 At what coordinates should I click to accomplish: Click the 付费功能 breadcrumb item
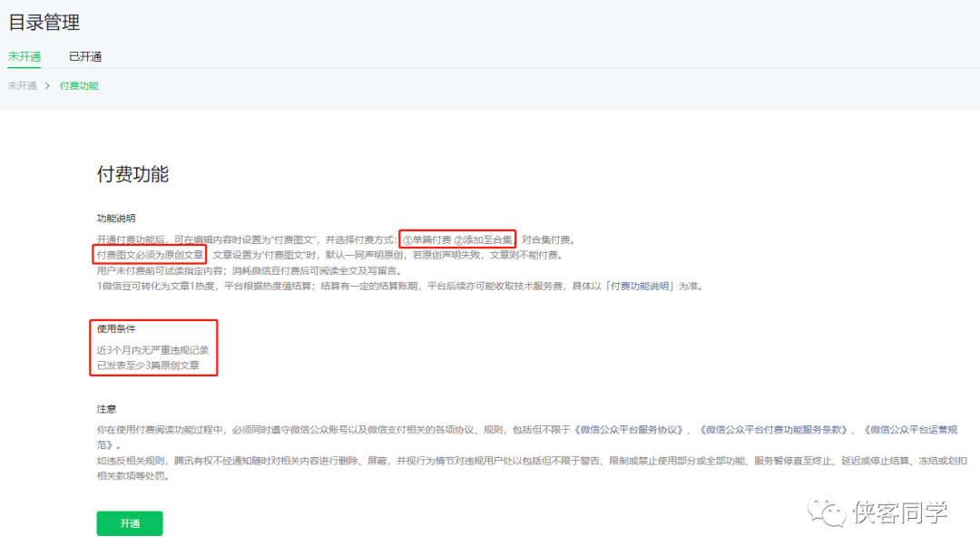pyautogui.click(x=78, y=86)
